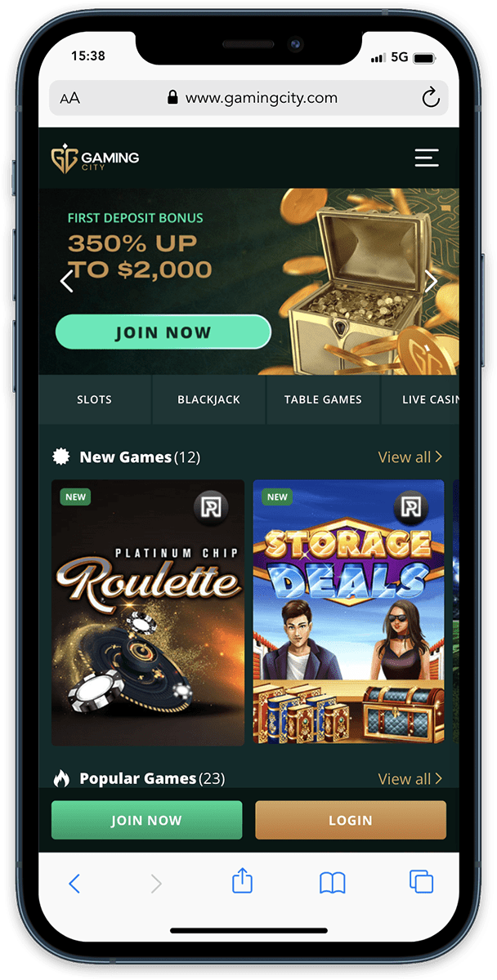This screenshot has width=497, height=980.
Task: Select the Table Games category tab
Action: tap(323, 399)
